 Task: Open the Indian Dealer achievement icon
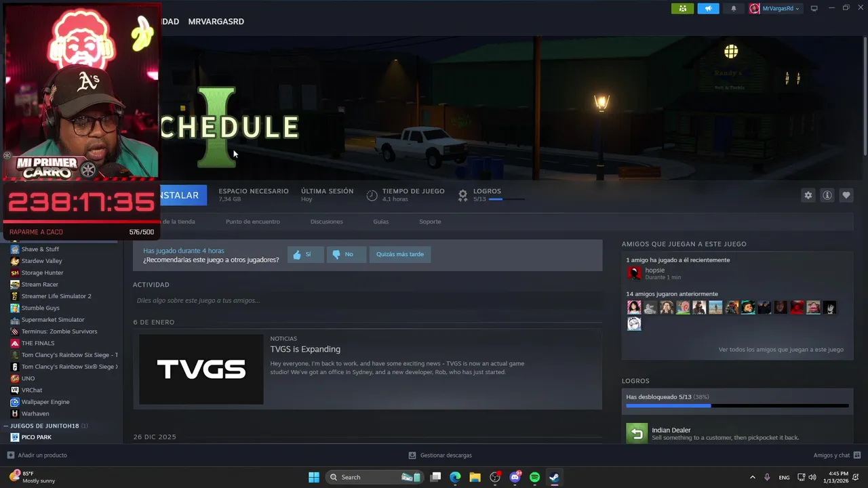point(637,433)
